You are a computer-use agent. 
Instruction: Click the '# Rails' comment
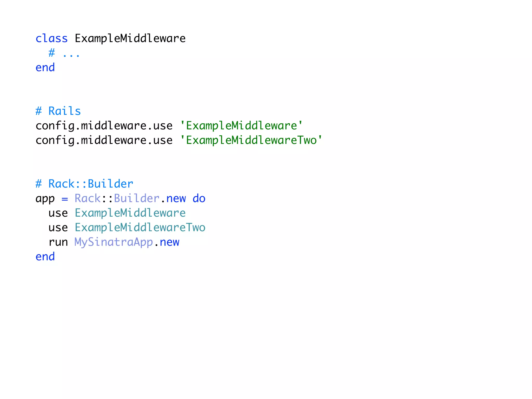58,111
